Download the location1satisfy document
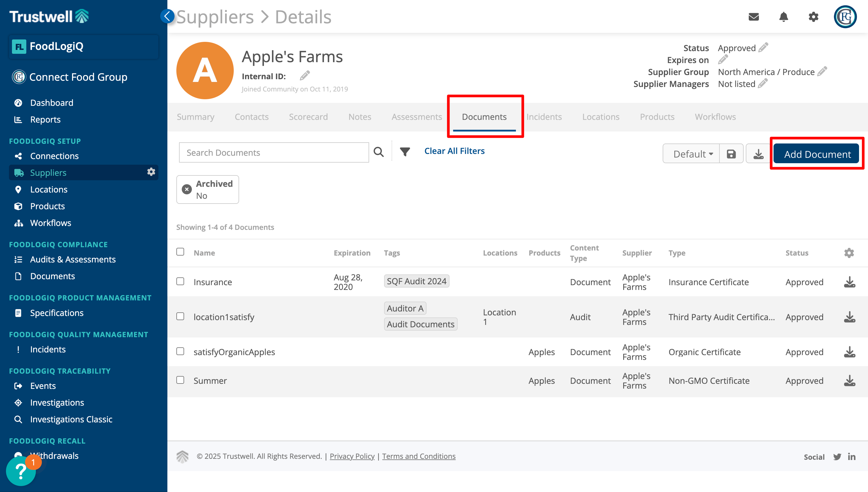 (x=849, y=317)
